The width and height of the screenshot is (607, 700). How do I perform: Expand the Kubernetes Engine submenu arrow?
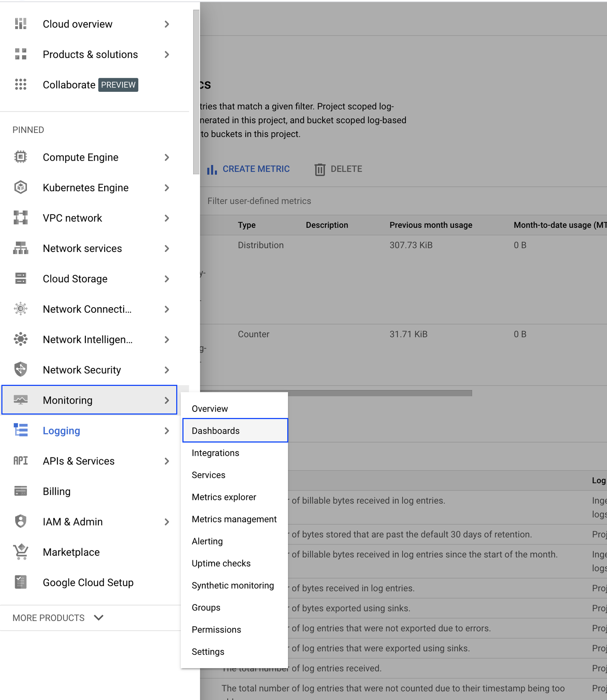[167, 187]
